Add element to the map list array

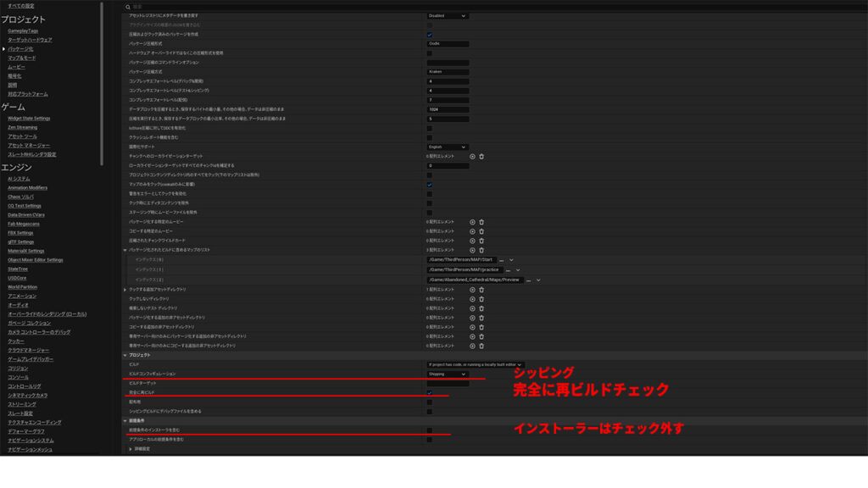pos(473,250)
